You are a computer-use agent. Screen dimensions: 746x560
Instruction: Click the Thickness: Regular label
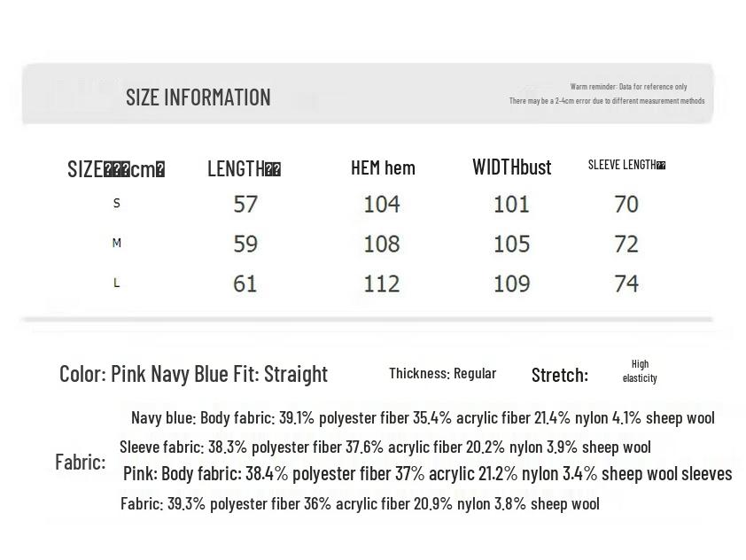click(x=442, y=373)
